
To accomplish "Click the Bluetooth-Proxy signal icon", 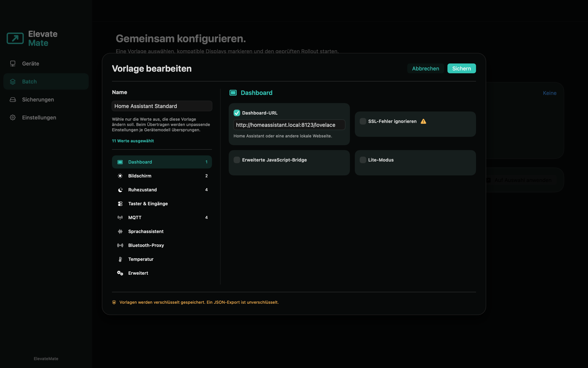I will click(x=120, y=245).
